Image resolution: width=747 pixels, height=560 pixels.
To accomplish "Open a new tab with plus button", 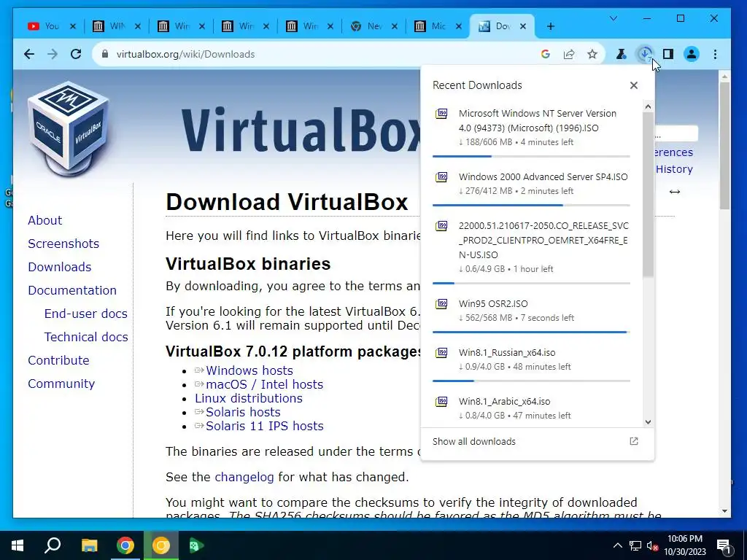I will 551,26.
